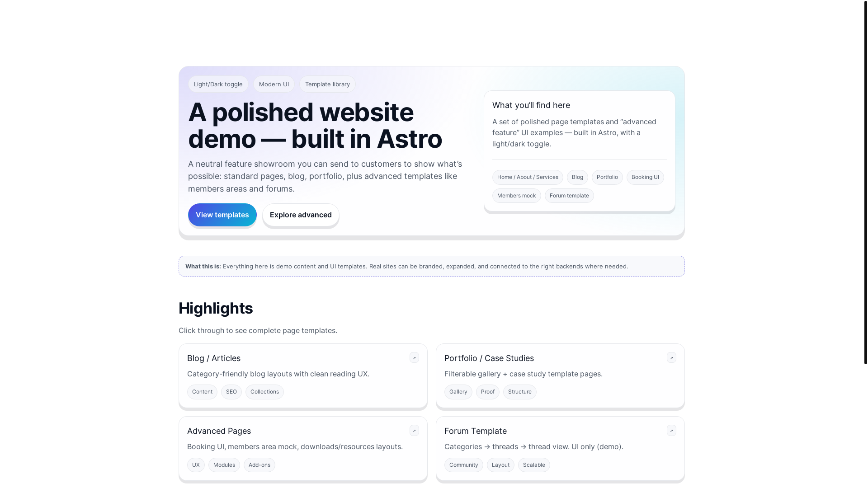Open the Advanced Pages card title
The height and width of the screenshot is (488, 868).
pos(219,431)
